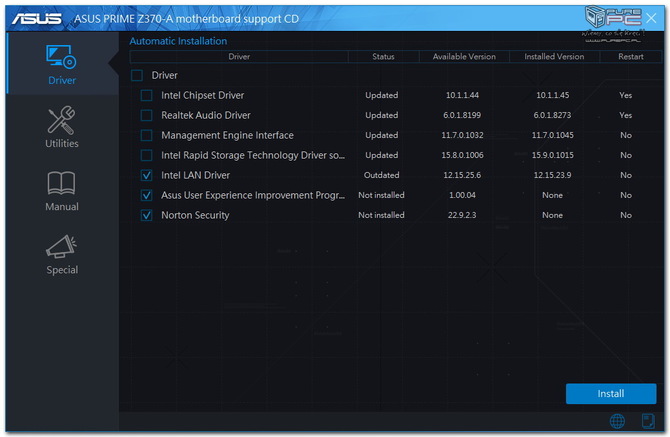The height and width of the screenshot is (437, 670).
Task: Click the Restart column header
Action: point(631,56)
